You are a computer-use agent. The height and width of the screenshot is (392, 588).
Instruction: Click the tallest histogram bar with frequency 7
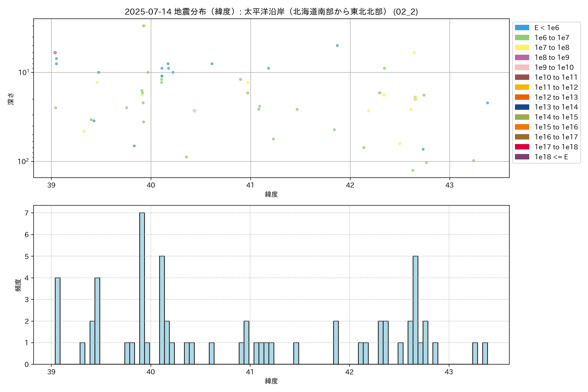point(142,288)
